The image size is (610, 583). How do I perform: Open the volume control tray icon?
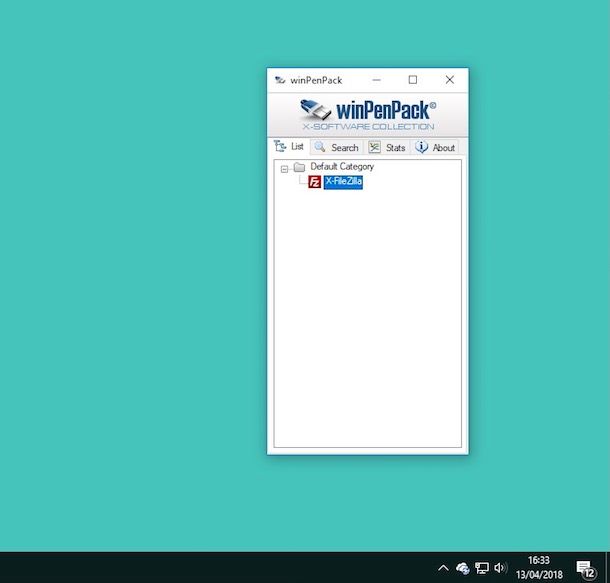click(500, 568)
